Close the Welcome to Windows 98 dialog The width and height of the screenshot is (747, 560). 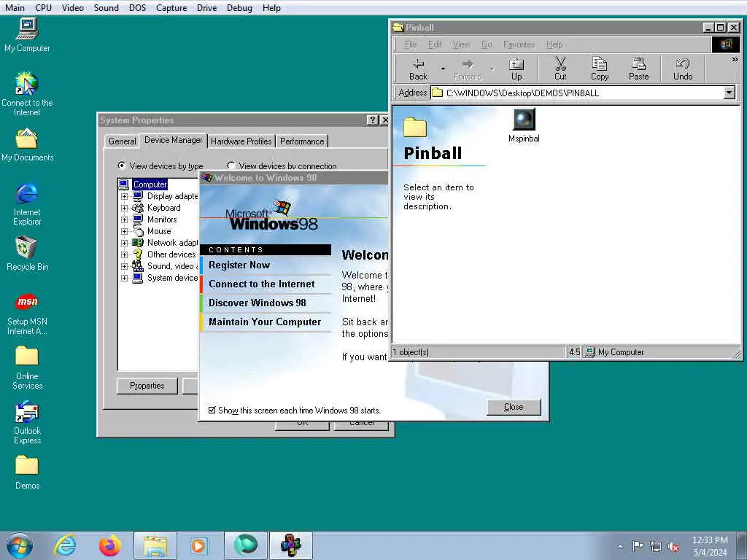(514, 407)
